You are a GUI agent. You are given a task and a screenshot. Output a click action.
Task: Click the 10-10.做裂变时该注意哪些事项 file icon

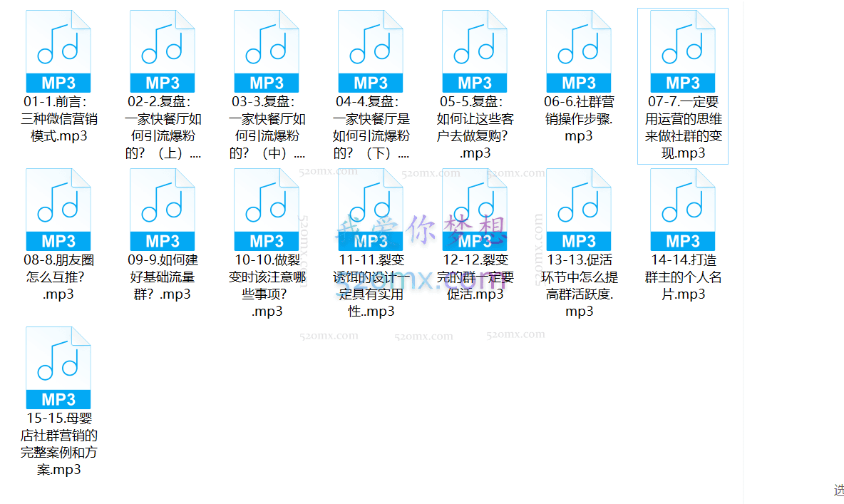267,210
